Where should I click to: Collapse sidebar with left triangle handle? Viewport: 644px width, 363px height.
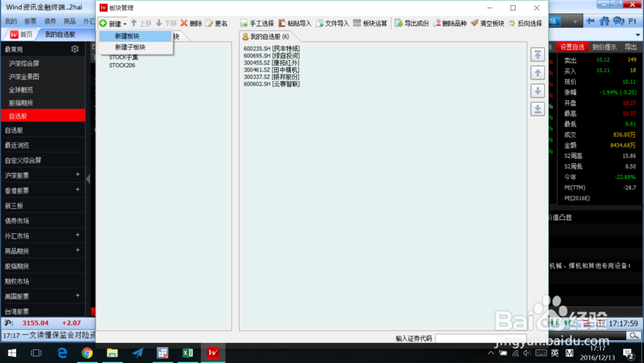click(x=88, y=179)
